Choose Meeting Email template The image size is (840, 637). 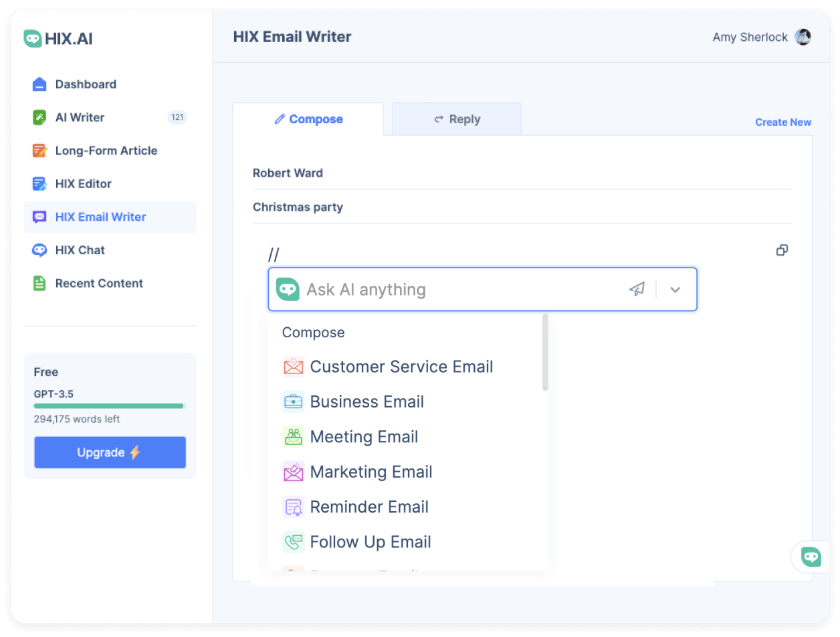point(407,437)
